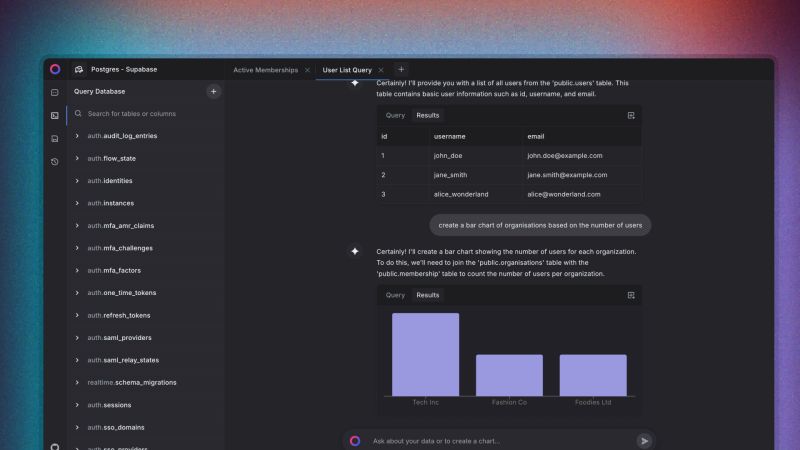Switch to Active Memberships tab
Viewport: 800px width, 450px height.
pos(265,70)
